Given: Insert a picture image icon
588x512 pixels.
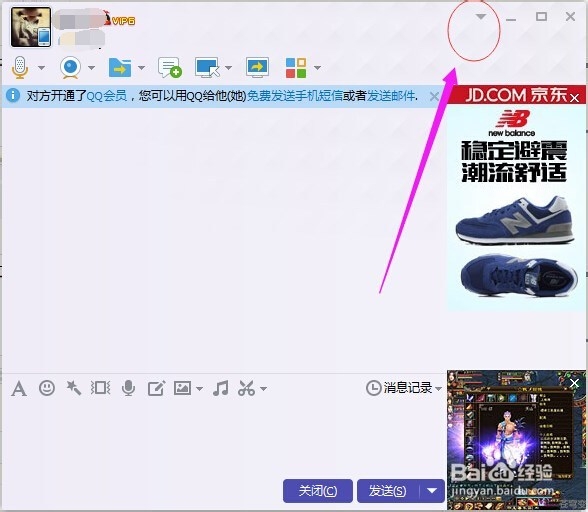Looking at the screenshot, I should [182, 388].
